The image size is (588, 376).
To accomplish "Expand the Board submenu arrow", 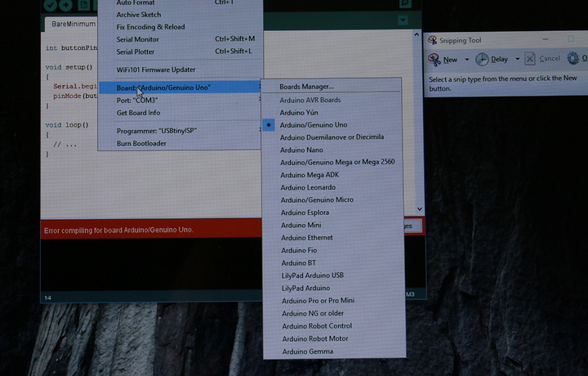I will tap(260, 87).
